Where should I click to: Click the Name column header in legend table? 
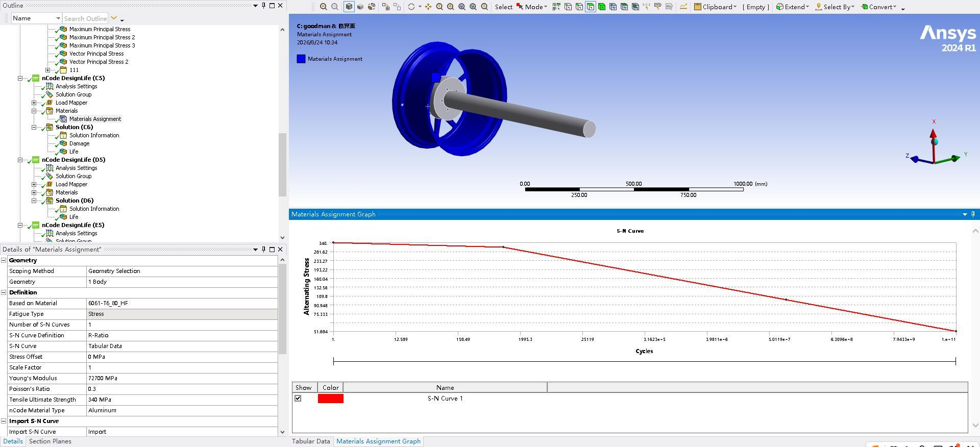445,388
